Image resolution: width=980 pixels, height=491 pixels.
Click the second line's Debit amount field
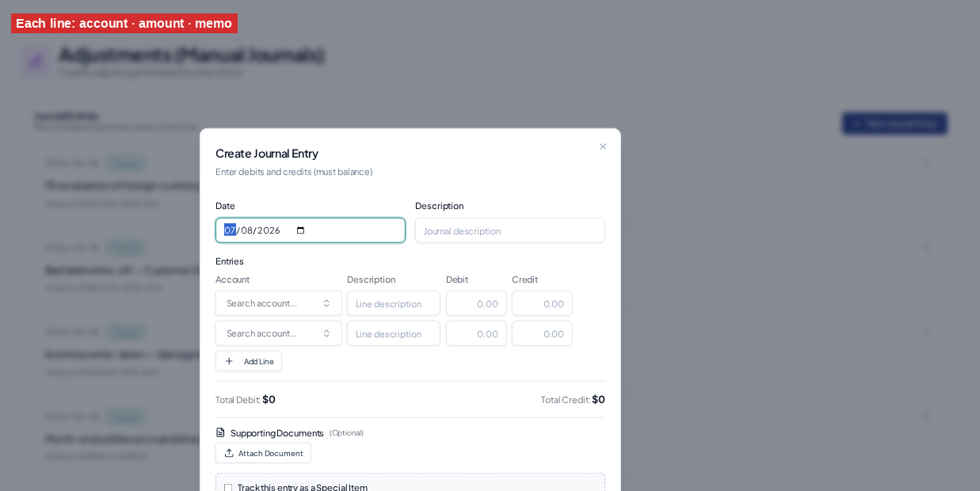click(476, 333)
